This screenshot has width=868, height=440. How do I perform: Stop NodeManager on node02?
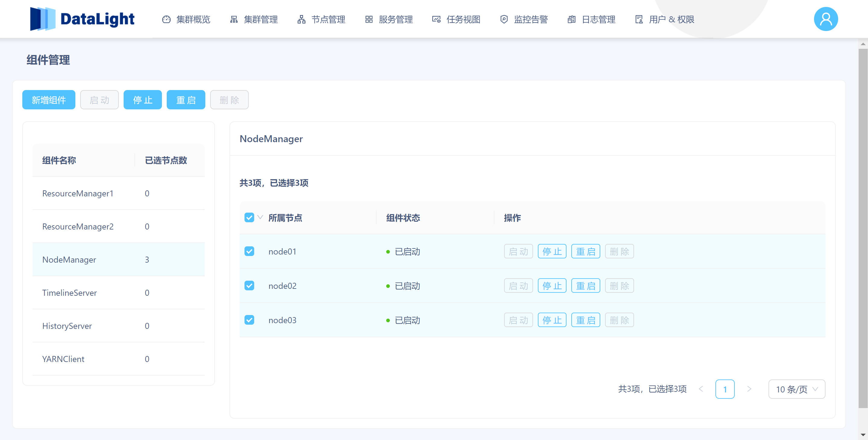[552, 286]
